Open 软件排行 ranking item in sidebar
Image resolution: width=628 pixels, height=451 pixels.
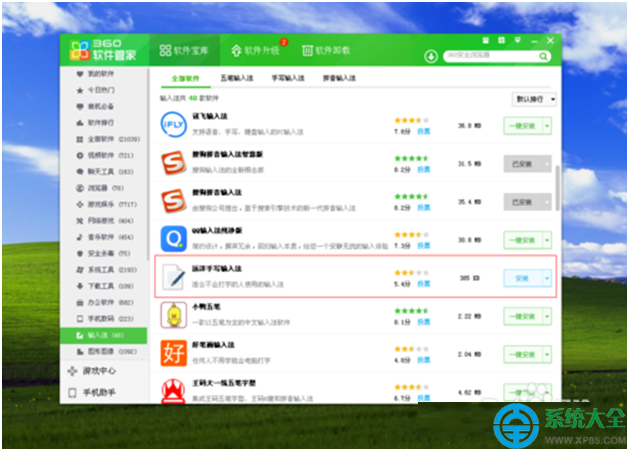click(x=95, y=123)
